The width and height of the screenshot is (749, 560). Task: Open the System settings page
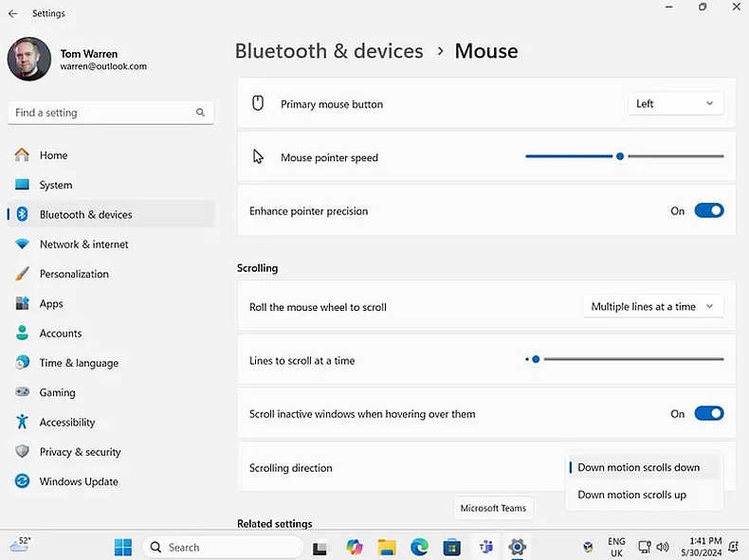pyautogui.click(x=111, y=185)
